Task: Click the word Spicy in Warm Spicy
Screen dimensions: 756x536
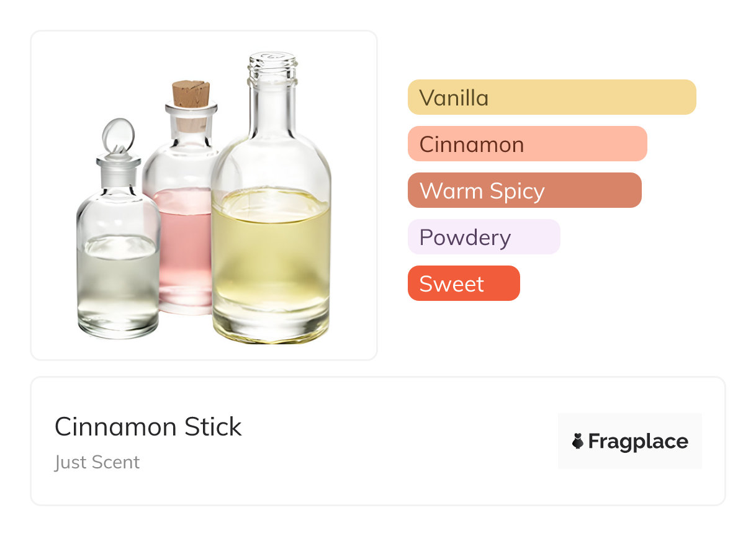Action: [x=515, y=190]
